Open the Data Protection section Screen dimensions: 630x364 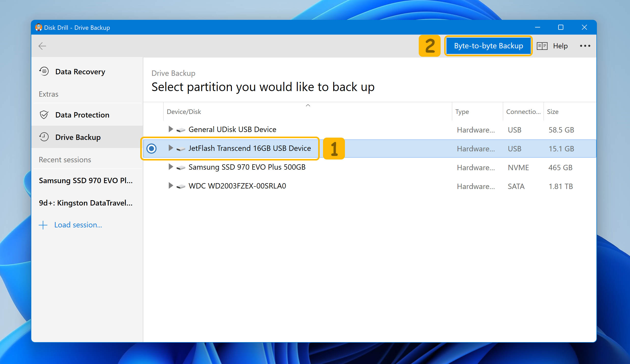tap(87, 115)
